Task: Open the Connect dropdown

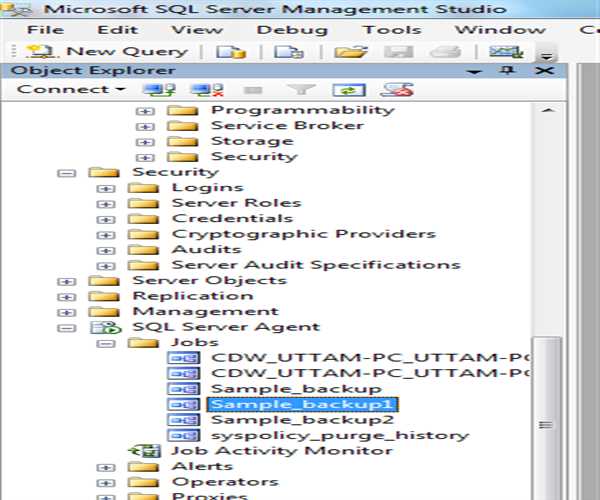Action: [70, 89]
